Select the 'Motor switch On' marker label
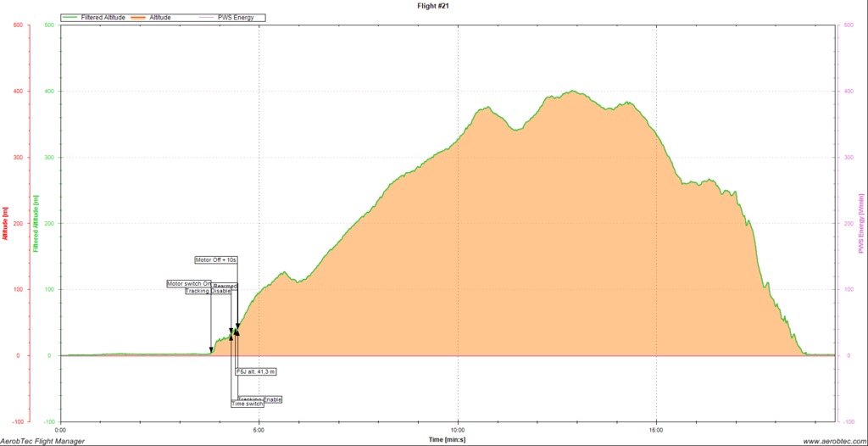 coord(188,283)
